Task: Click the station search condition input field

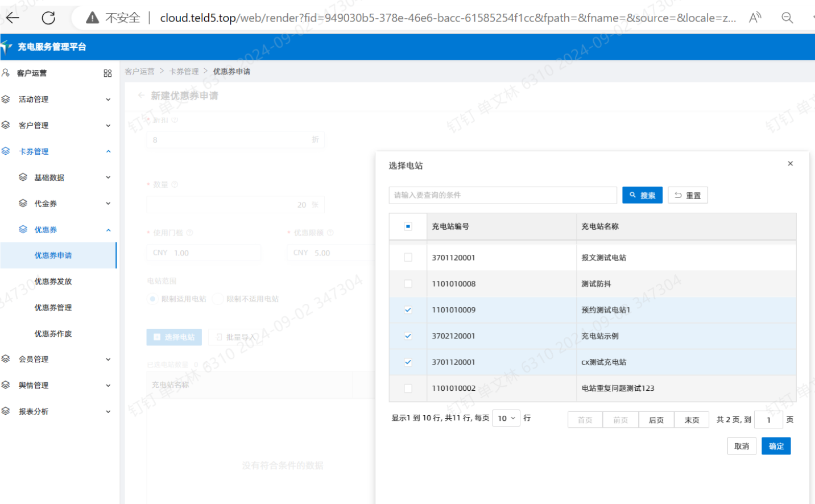Action: [503, 195]
